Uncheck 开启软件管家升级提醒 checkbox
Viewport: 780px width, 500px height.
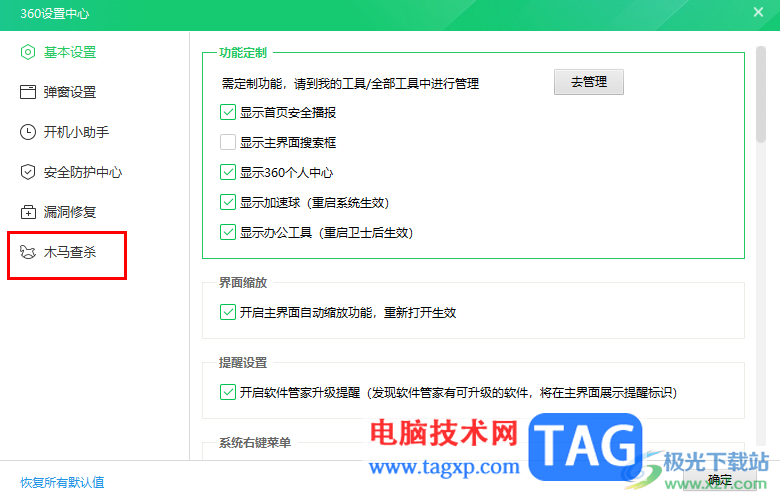[x=228, y=392]
